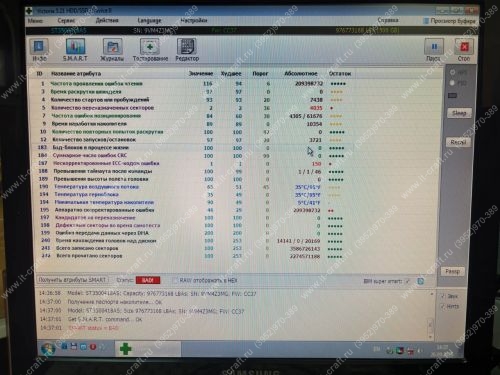Viewport: 500px width, 375px height.
Task: Click the Victoria green cross title bar icon
Action: (29, 11)
